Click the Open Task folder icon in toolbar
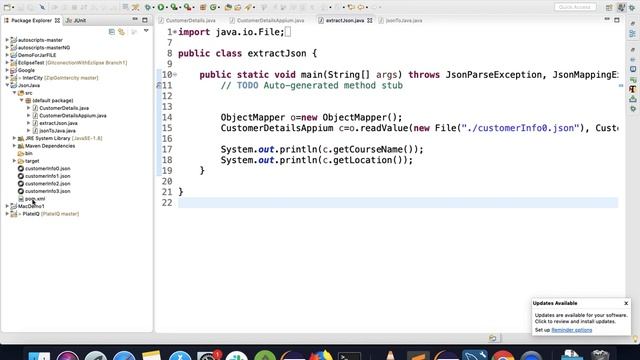Image resolution: width=640 pixels, height=360 pixels. pyautogui.click(x=238, y=7)
